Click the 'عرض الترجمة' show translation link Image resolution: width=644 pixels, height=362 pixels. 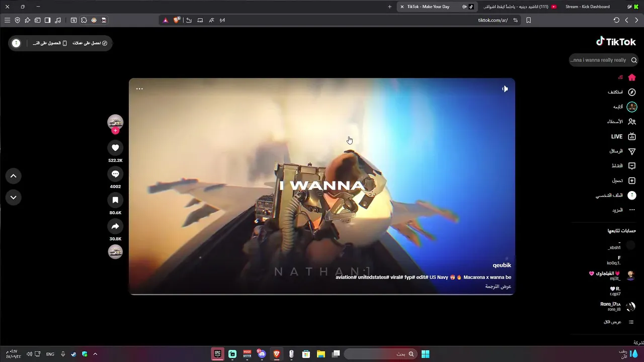[498, 287]
